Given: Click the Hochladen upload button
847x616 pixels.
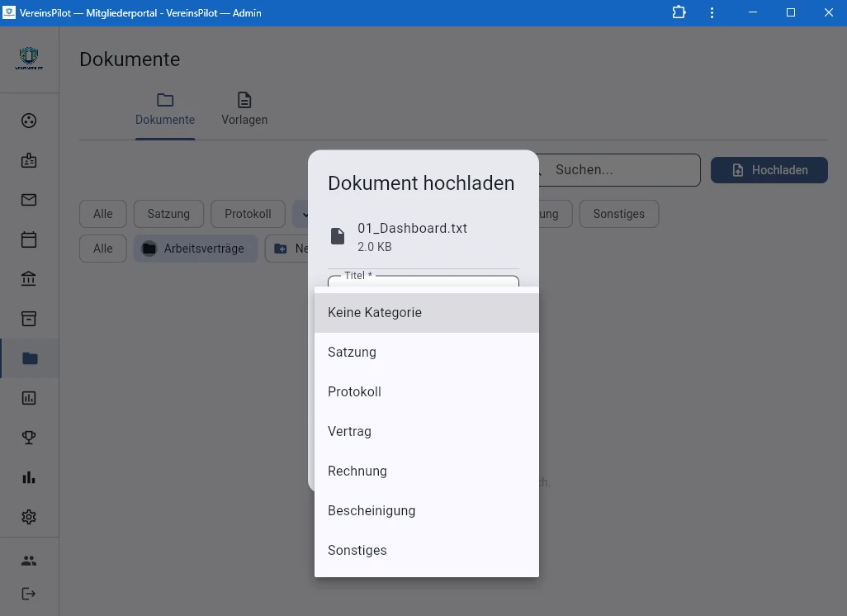Looking at the screenshot, I should [x=769, y=170].
